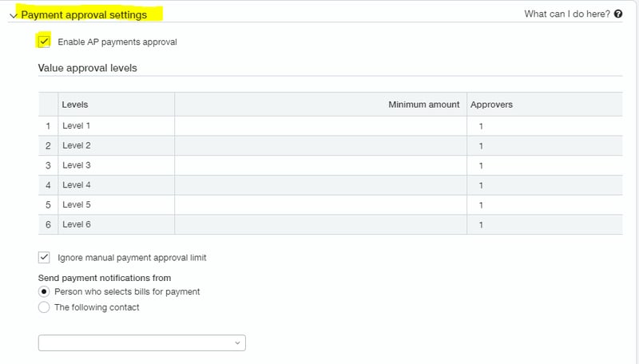Uncheck Enable AP payments approval
Screen dimensions: 639x364
coord(45,42)
